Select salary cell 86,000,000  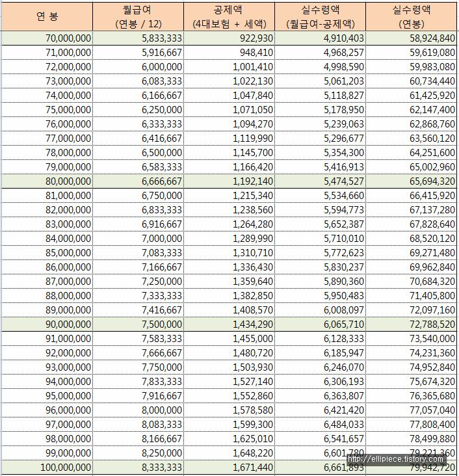tap(47, 267)
